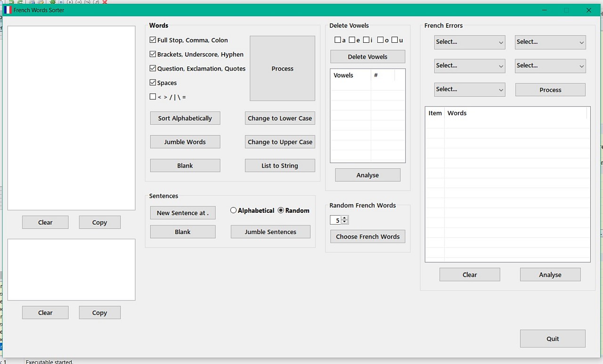Viewport: 603px width, 364px height.
Task: Disable Question, Exclamation, Quotes checkbox
Action: click(x=153, y=68)
